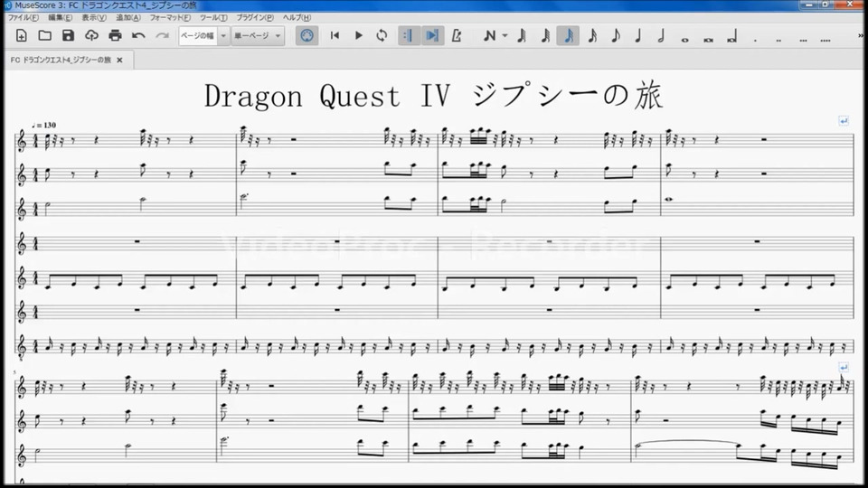Viewport: 868px width, 488px height.
Task: Rewind to the start of the score
Action: (x=335, y=35)
